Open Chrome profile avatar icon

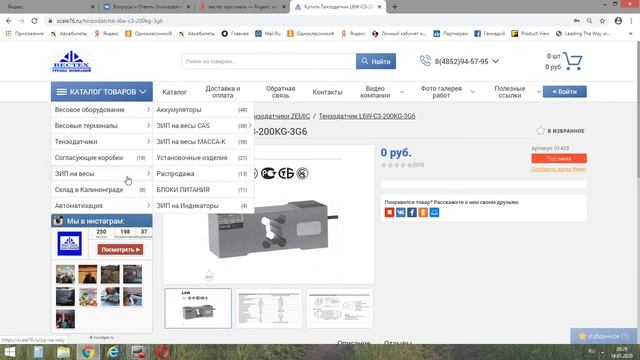click(618, 21)
